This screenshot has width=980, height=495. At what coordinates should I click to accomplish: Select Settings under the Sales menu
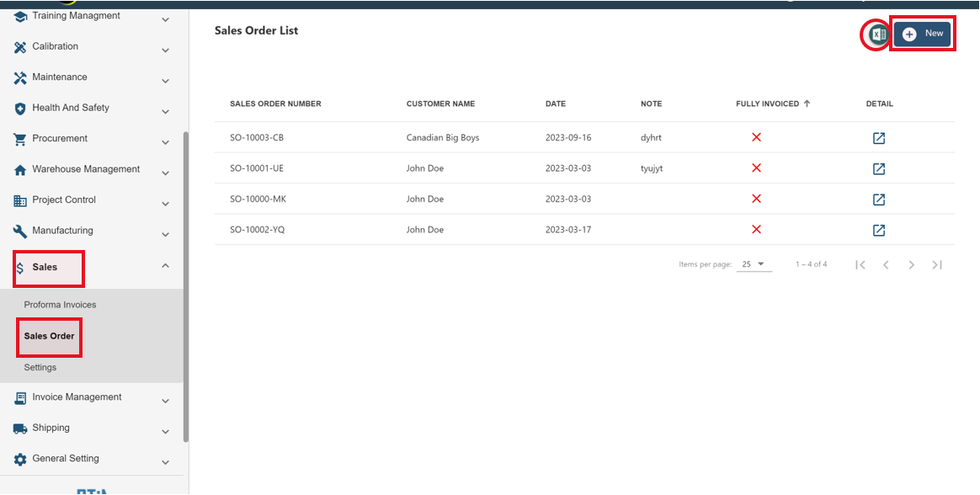click(40, 367)
